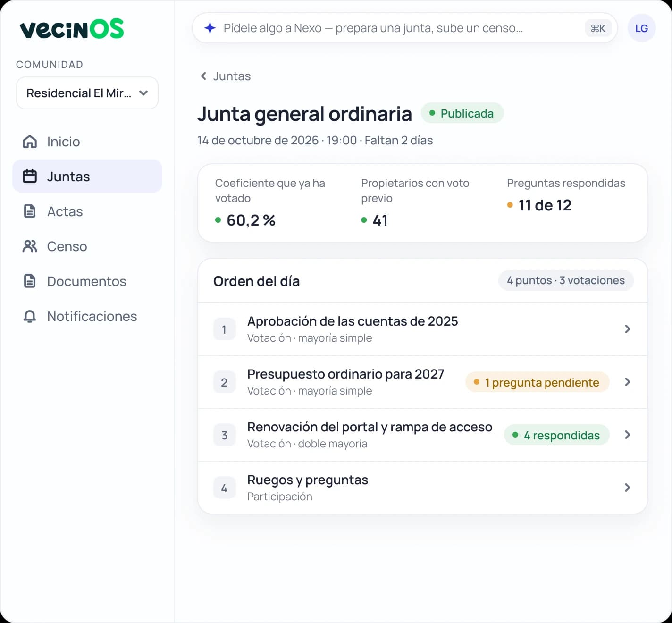The height and width of the screenshot is (623, 672).
Task: Click the 11 de 12 answered value
Action: click(545, 205)
